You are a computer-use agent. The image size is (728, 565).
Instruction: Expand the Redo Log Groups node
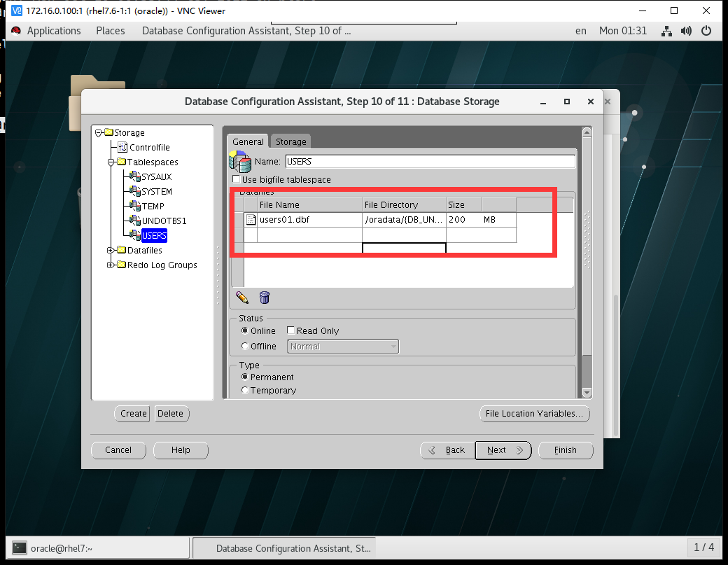tap(111, 265)
